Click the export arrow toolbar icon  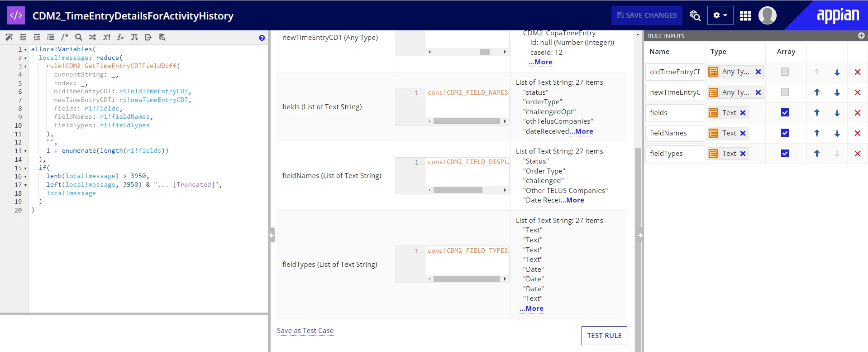(x=148, y=37)
